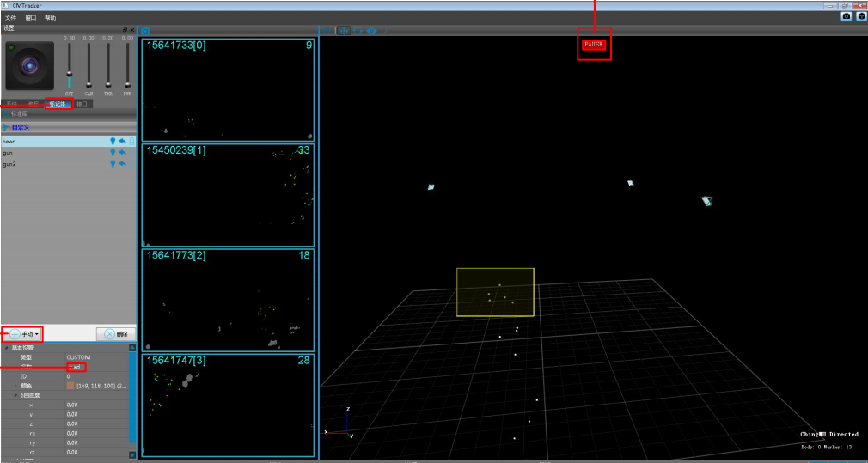The height and width of the screenshot is (463, 868).
Task: Collapse the 自定义 section header
Action: [68, 127]
